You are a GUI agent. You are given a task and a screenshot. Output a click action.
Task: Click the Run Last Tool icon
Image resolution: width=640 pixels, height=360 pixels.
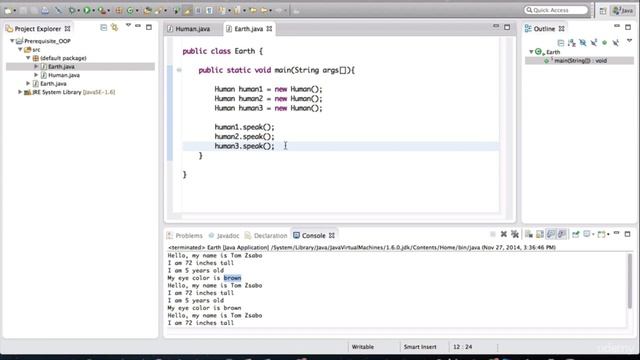(x=102, y=11)
